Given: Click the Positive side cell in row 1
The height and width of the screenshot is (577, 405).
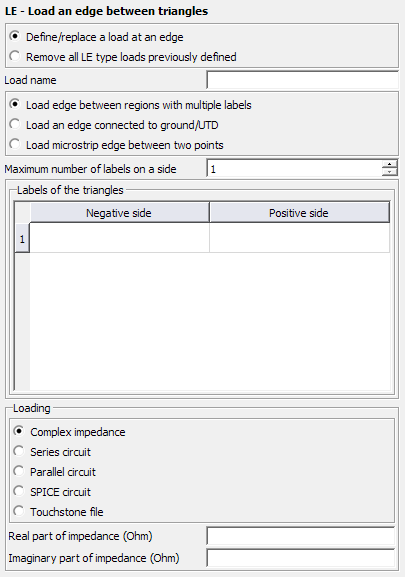Looking at the screenshot, I should (299, 238).
